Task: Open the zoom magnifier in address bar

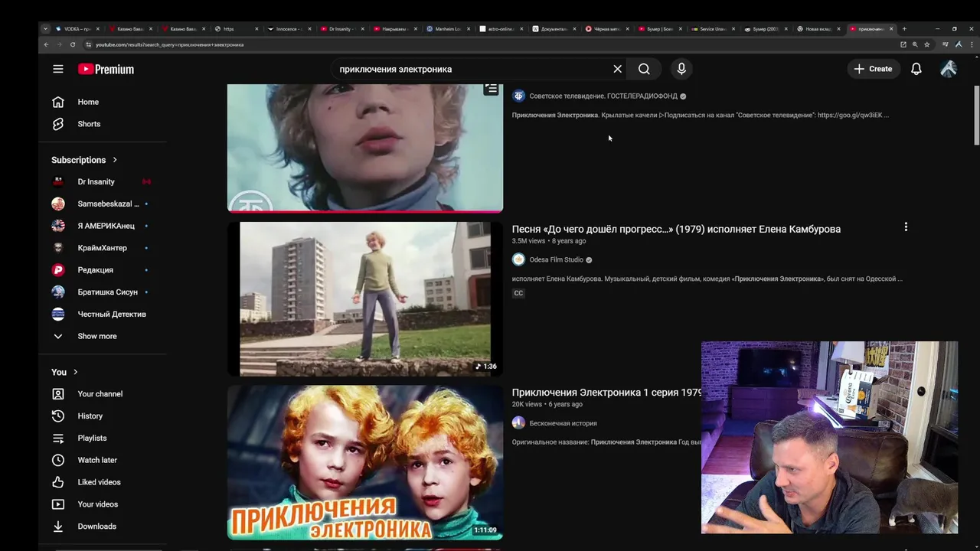Action: pos(915,44)
